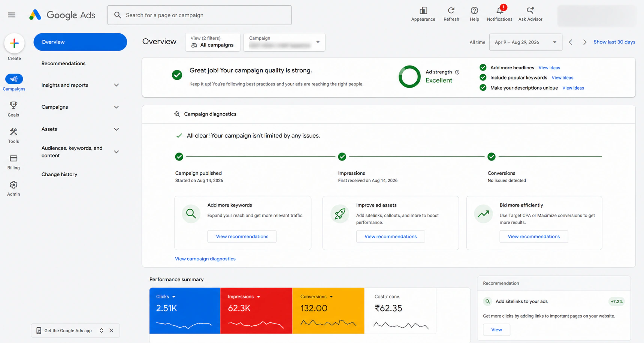Click the sitelinks recommendation search icon
Image resolution: width=644 pixels, height=343 pixels.
[487, 301]
